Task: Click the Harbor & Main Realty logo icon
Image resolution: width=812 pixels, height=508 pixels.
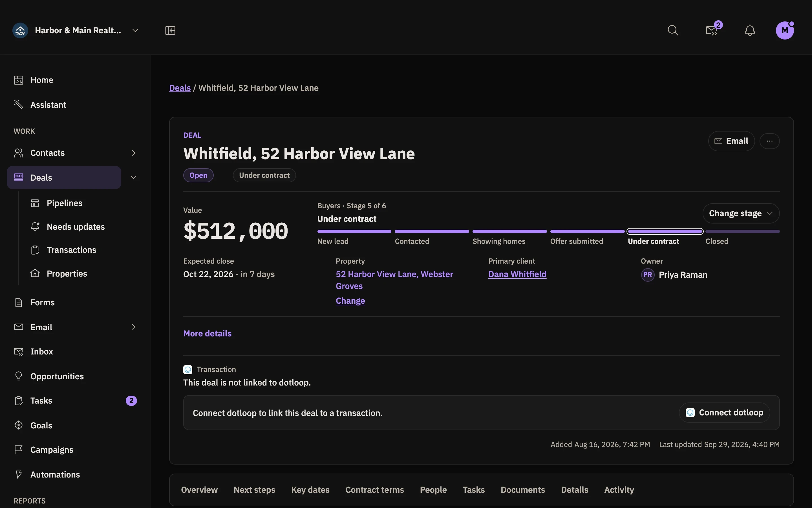Action: click(20, 30)
